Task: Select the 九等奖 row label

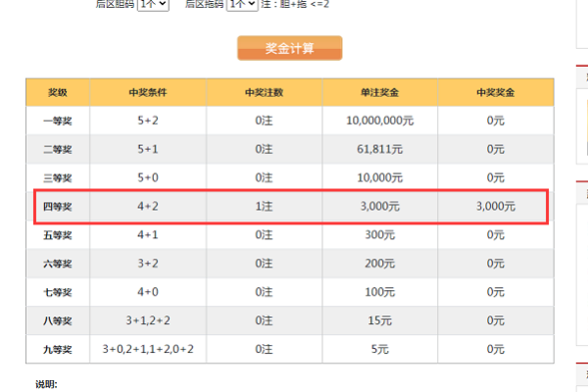Action: point(58,350)
